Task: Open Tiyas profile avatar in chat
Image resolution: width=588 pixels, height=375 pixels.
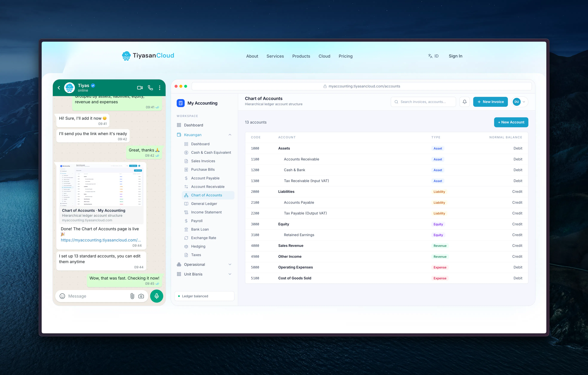Action: click(x=69, y=88)
